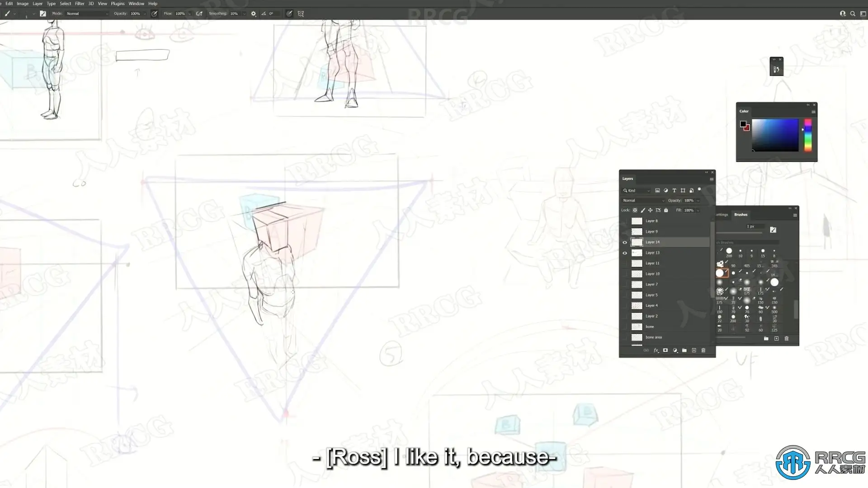Show Layer 11 by toggling visibility

(625, 263)
